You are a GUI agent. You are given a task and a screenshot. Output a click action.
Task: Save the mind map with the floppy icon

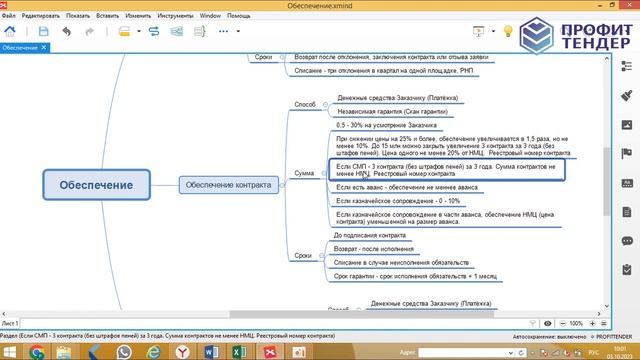tap(43, 31)
